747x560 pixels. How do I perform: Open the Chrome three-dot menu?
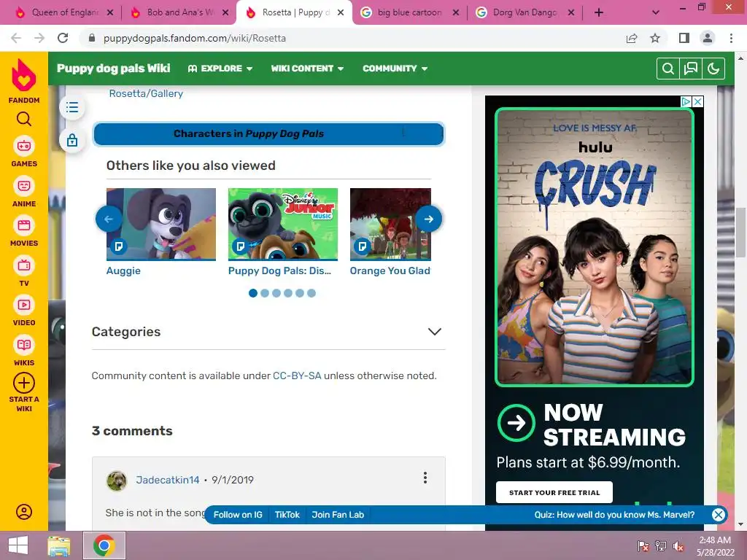(x=731, y=38)
